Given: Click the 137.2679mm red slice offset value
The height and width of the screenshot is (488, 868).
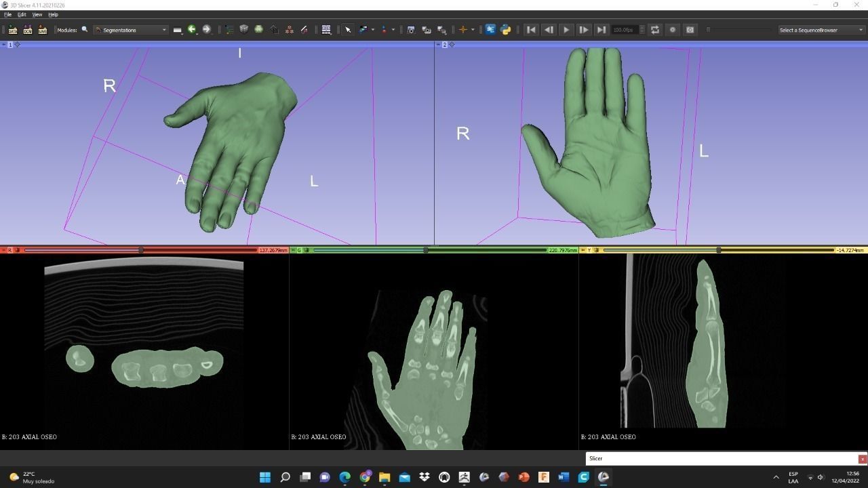Looking at the screenshot, I should 273,250.
